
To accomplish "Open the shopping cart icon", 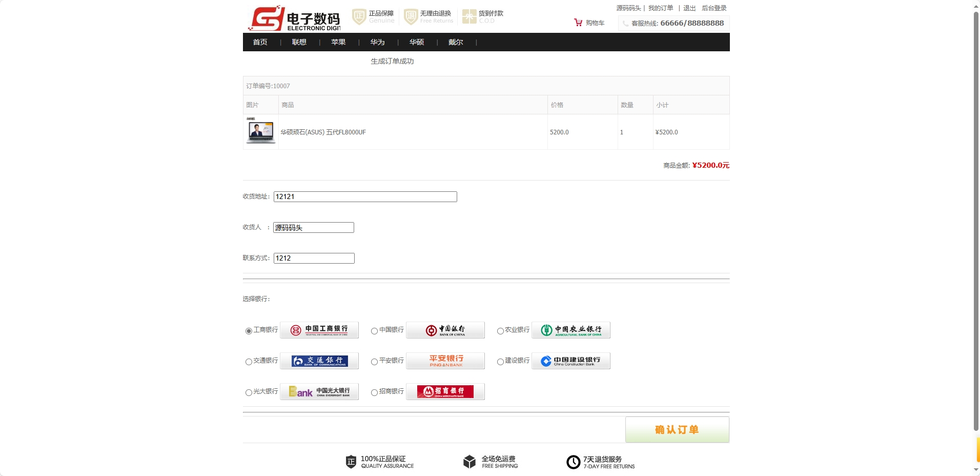I will (x=578, y=22).
